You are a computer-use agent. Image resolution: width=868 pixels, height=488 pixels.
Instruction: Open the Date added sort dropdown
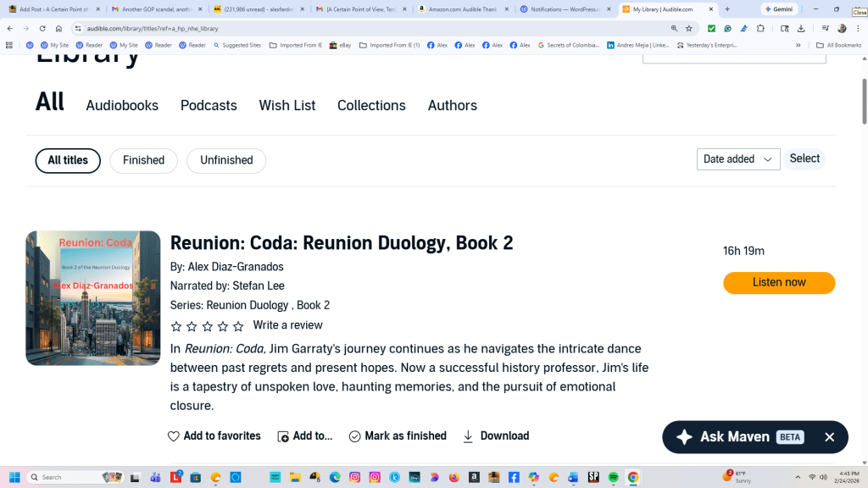click(x=737, y=159)
